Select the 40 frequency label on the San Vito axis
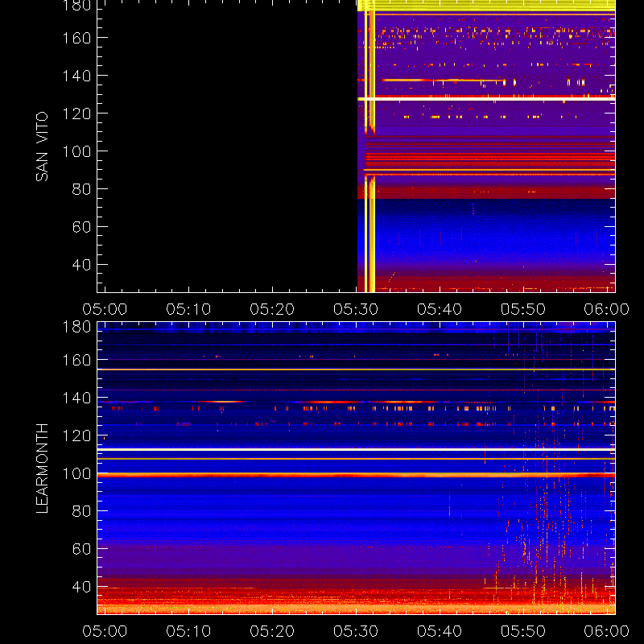The image size is (644, 644). point(82,265)
